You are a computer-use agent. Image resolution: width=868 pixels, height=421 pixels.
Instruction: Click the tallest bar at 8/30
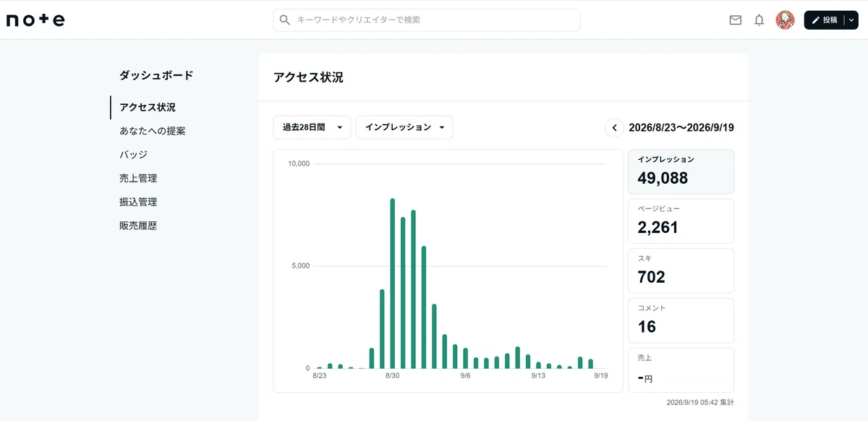(x=393, y=284)
